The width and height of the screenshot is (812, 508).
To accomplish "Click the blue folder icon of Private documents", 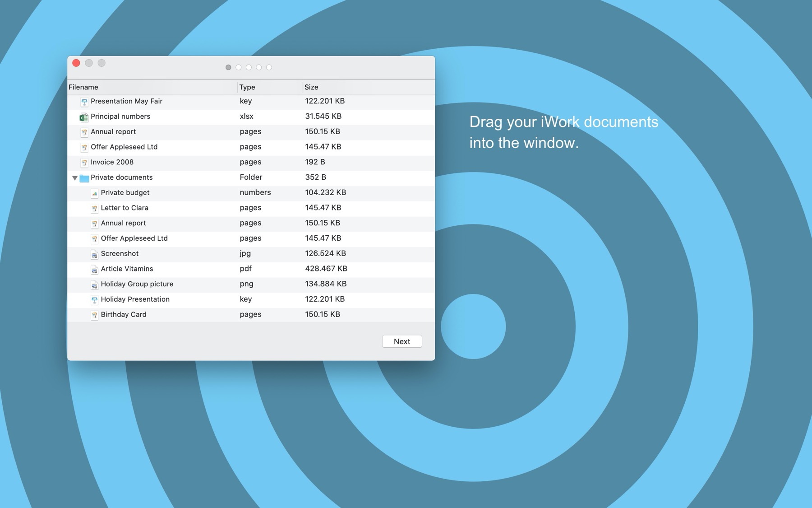I will [84, 177].
